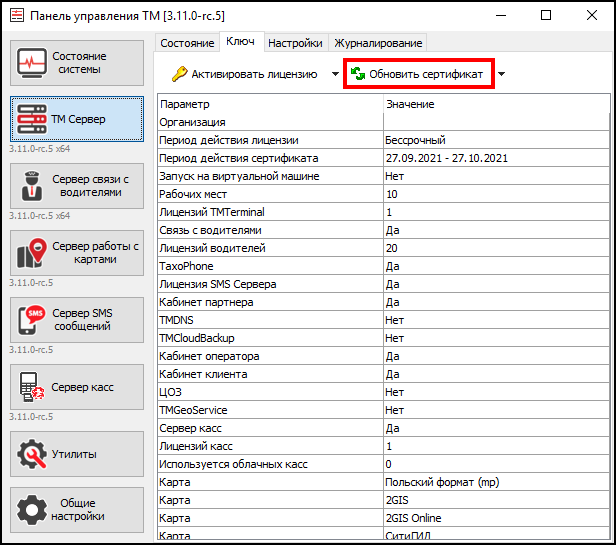Image resolution: width=616 pixels, height=545 pixels.
Task: Click the system status monitor icon
Action: coord(33,63)
